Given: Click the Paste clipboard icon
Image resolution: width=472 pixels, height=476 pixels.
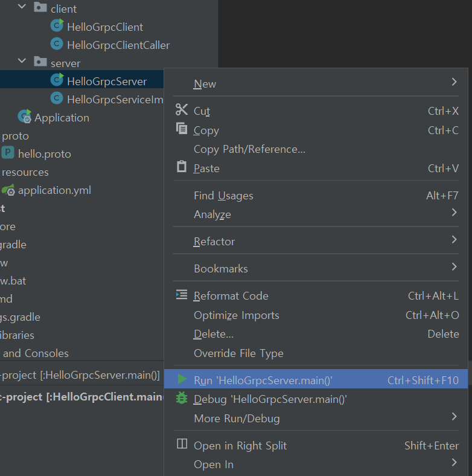Looking at the screenshot, I should point(182,166).
